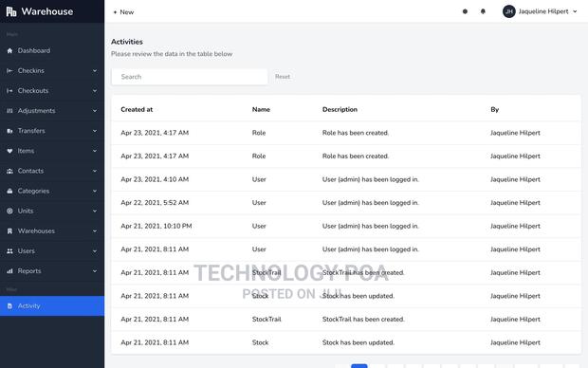The image size is (588, 368).
Task: Select the Reports menu label
Action: (29, 271)
